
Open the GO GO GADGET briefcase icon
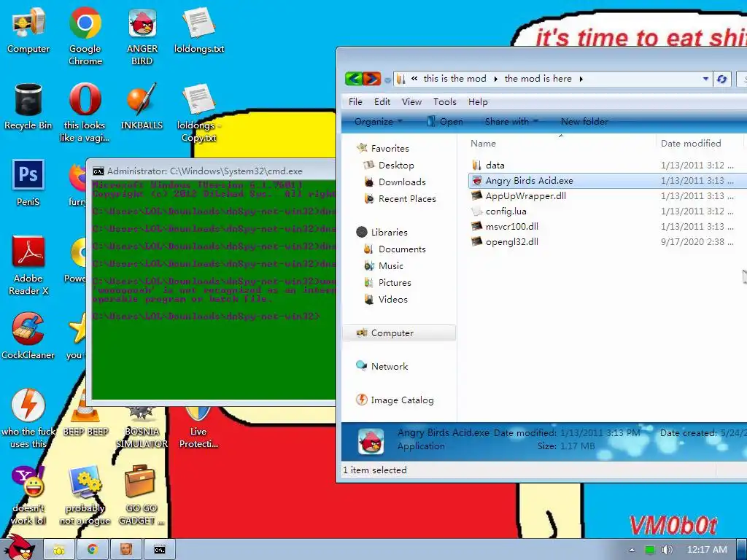pyautogui.click(x=141, y=495)
